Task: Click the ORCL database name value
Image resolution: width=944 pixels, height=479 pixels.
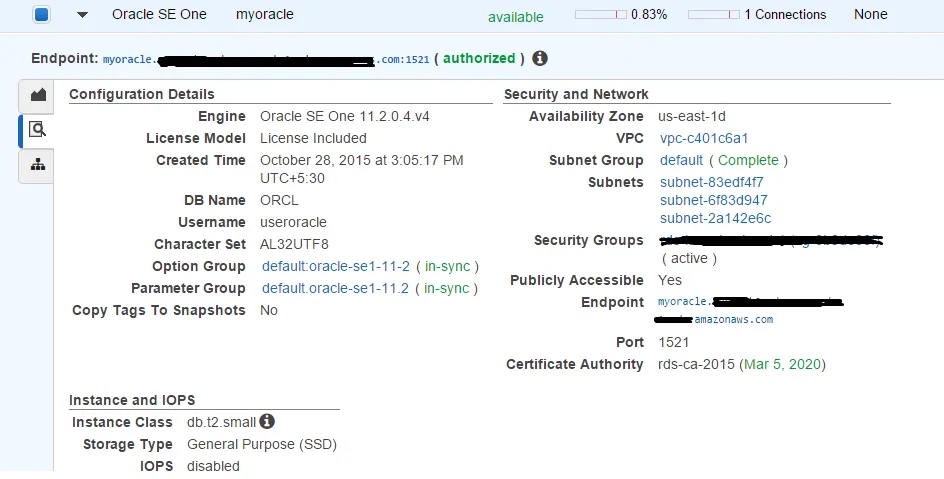Action: pos(279,200)
